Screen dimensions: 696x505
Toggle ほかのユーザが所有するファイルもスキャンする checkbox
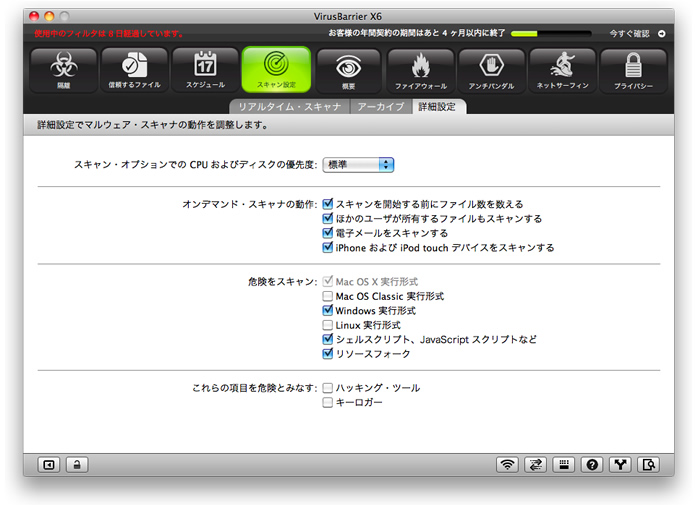pyautogui.click(x=328, y=218)
